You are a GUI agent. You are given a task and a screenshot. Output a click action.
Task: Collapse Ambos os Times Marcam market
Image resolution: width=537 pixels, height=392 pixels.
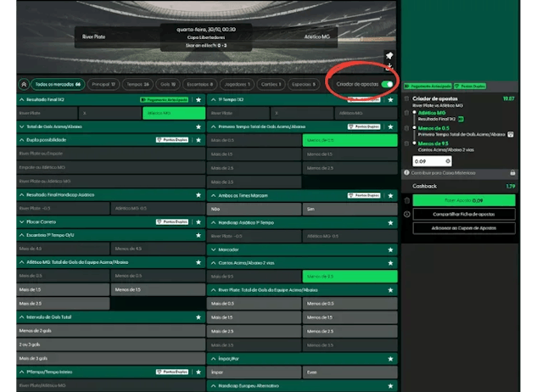pyautogui.click(x=210, y=195)
